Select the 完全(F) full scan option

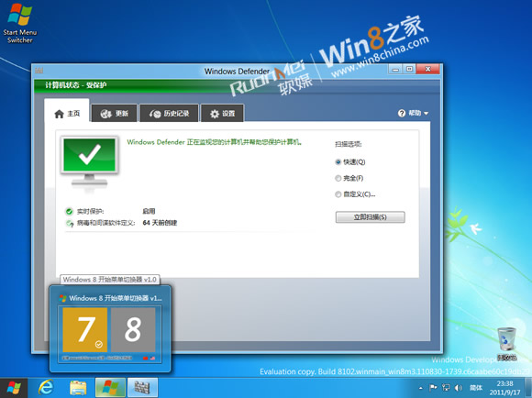point(349,178)
